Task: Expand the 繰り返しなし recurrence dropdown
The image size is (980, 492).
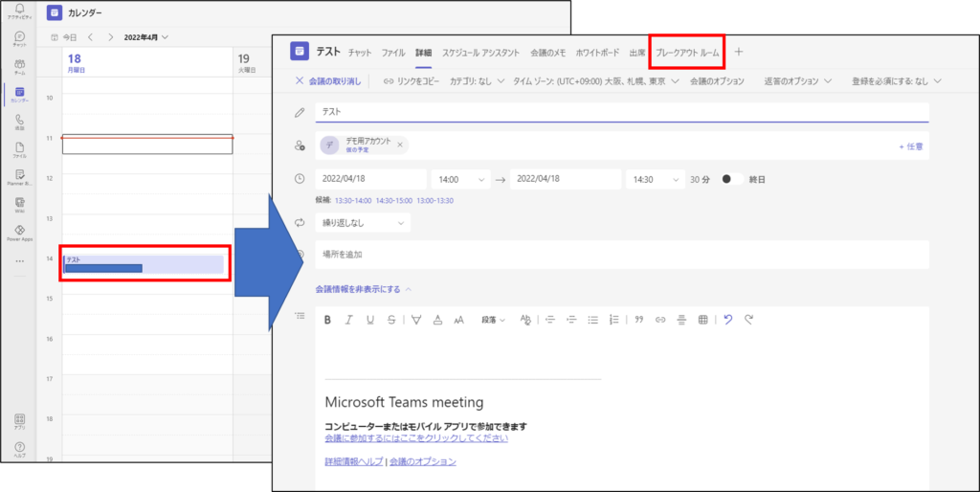Action: 363,222
